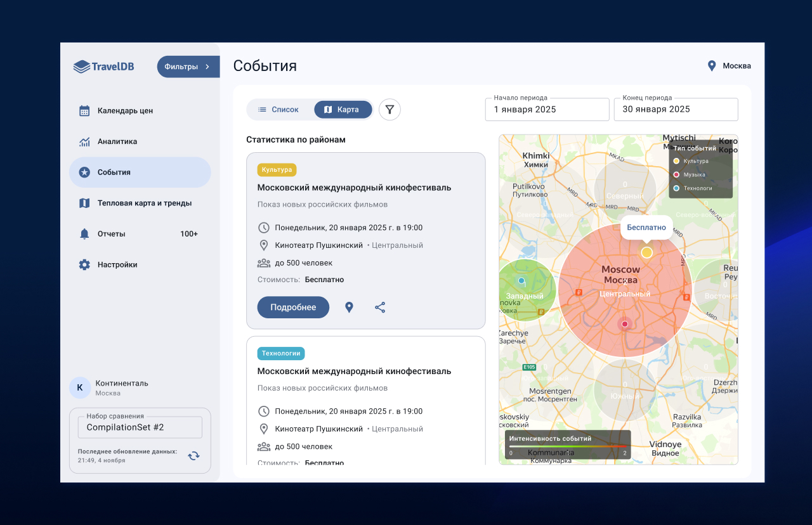Click the Технологии tag on second card
This screenshot has height=525, width=812.
281,353
